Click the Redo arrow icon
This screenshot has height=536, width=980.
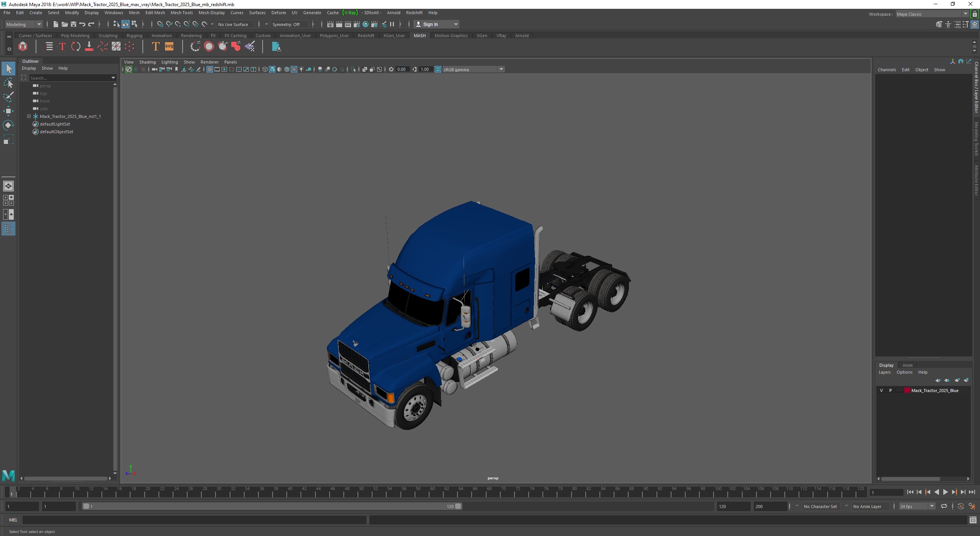[x=91, y=24]
